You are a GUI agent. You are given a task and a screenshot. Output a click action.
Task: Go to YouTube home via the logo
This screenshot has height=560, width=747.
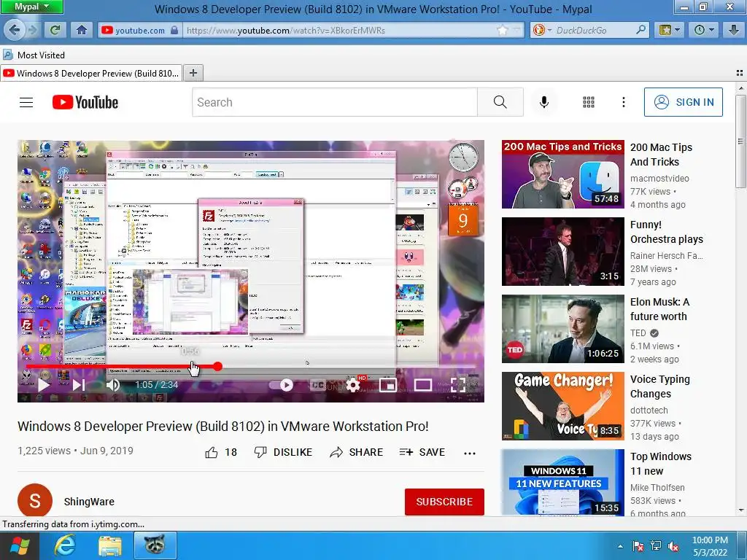coord(85,102)
